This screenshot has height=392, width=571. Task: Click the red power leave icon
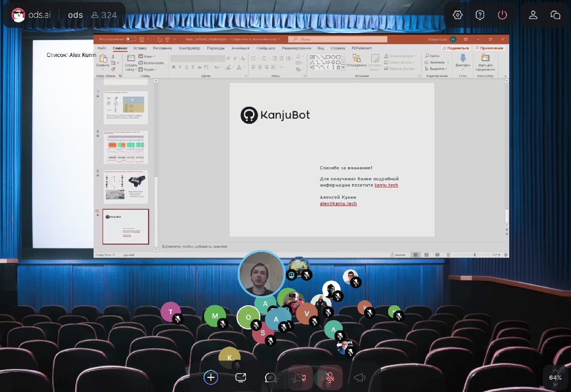502,15
